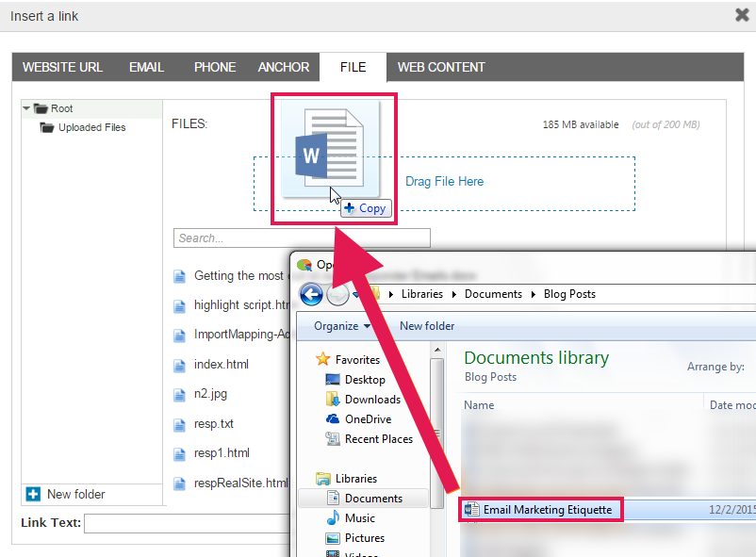Select the ImportMapping file
756x557 pixels.
(x=241, y=335)
